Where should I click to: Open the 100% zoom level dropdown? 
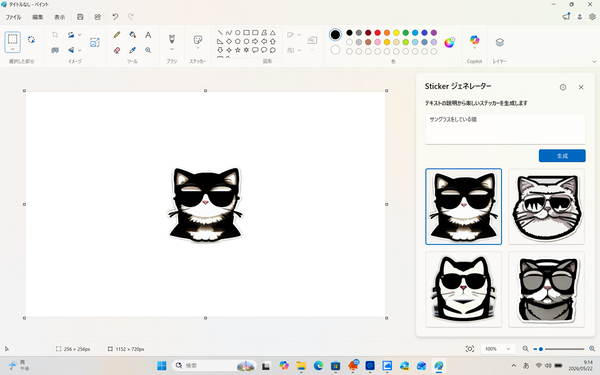[x=497, y=349]
